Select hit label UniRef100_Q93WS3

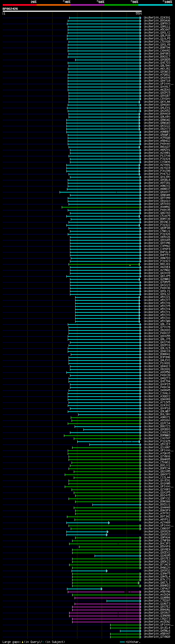(157, 72)
